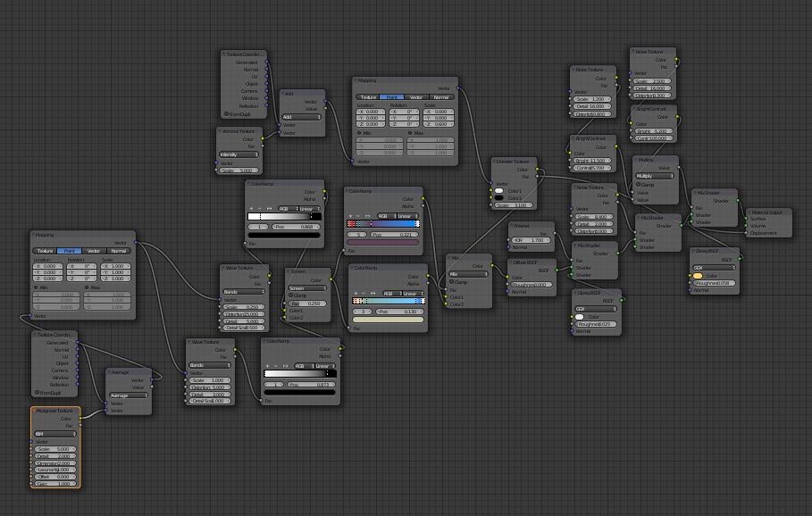The width and height of the screenshot is (812, 516).
Task: Click Color output socket of Voronoi Texture
Action: point(263,138)
